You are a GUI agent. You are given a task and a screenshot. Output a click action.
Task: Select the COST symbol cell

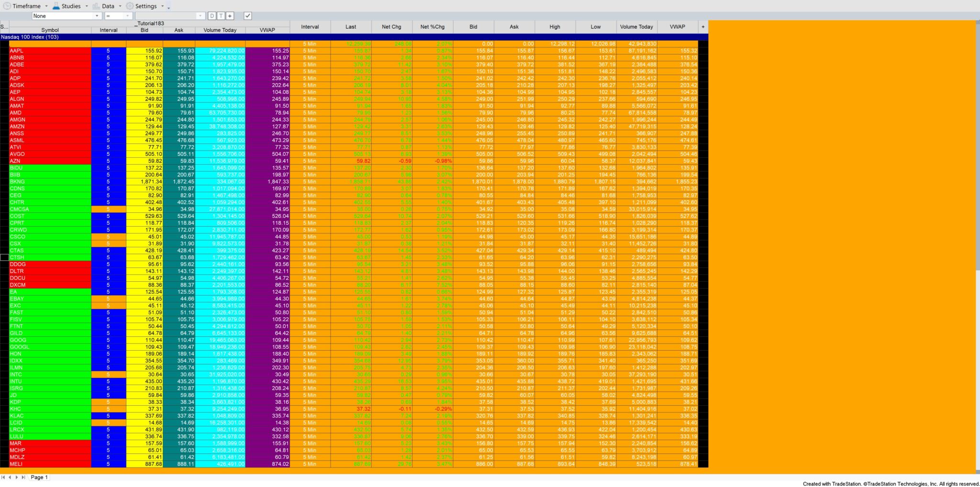point(50,216)
